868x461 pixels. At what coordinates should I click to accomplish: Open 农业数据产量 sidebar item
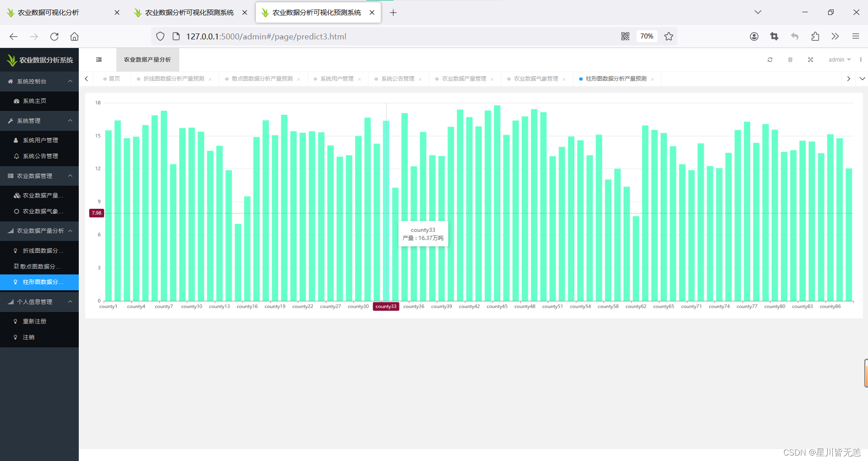(x=39, y=196)
